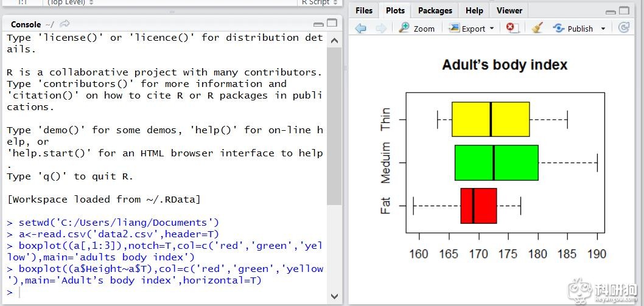This screenshot has height=306, width=644.
Task: Click the axis label 160 on plot
Action: coord(419,254)
